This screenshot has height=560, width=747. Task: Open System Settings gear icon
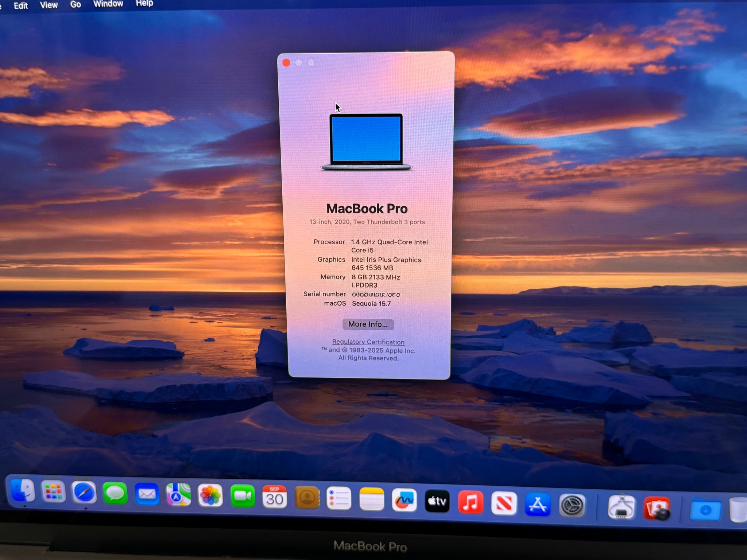tap(572, 506)
